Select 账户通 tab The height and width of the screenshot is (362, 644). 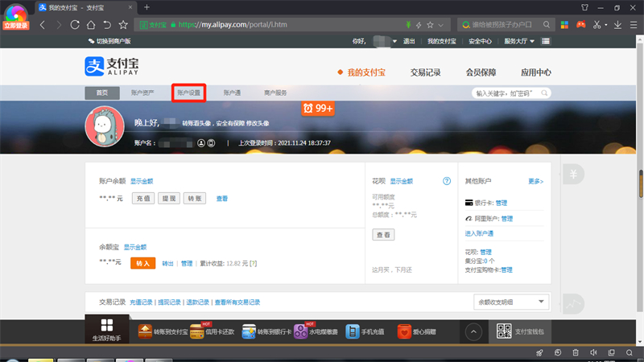pos(232,93)
